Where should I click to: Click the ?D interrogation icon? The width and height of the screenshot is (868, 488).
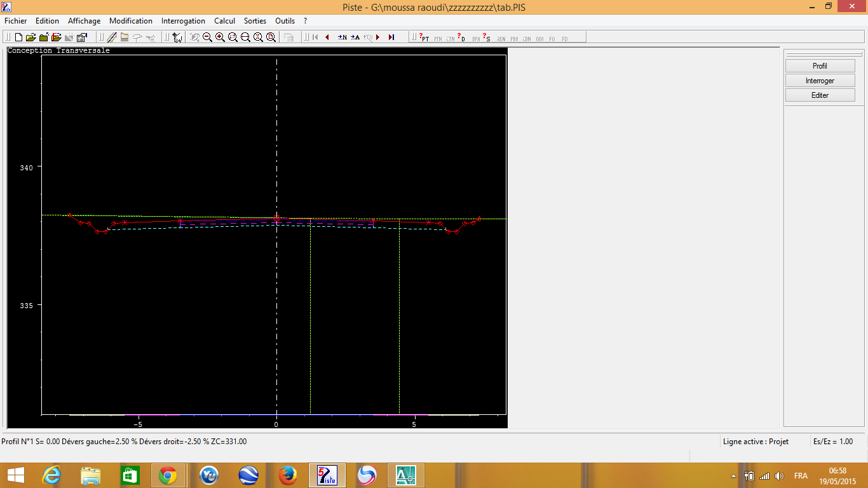point(461,37)
